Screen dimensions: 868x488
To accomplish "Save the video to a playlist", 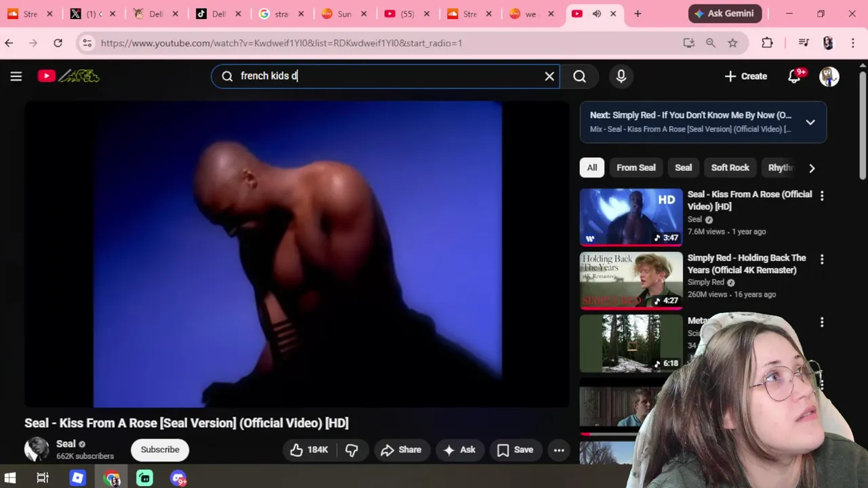I will tap(515, 449).
